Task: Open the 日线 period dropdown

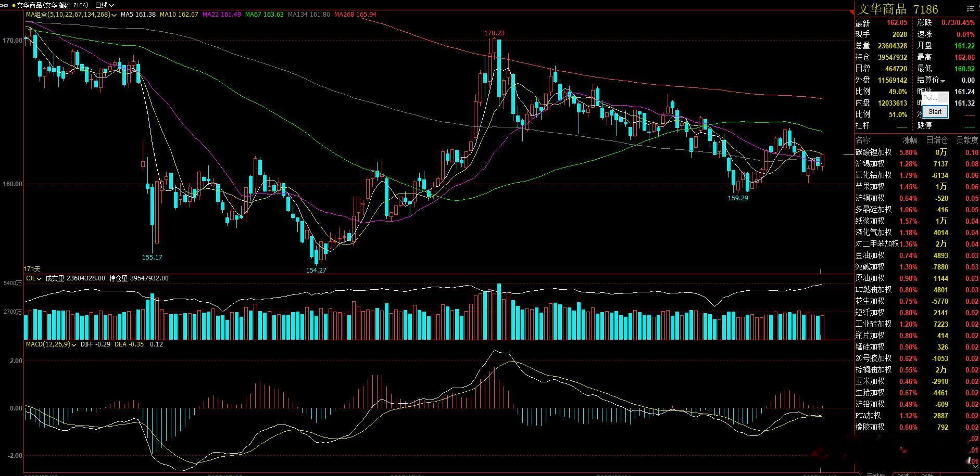Action: click(x=104, y=5)
